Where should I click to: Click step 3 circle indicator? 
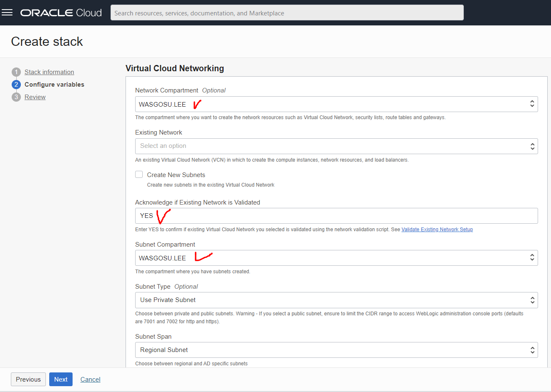16,97
